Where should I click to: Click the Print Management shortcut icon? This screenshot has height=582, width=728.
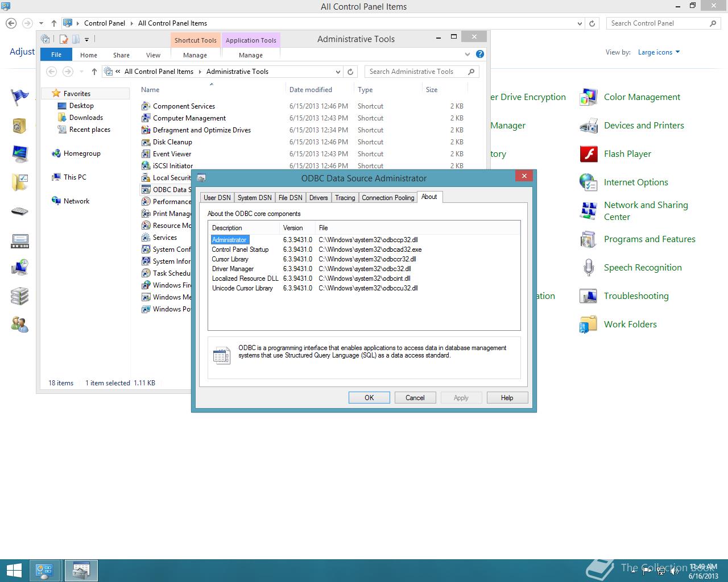[146, 214]
